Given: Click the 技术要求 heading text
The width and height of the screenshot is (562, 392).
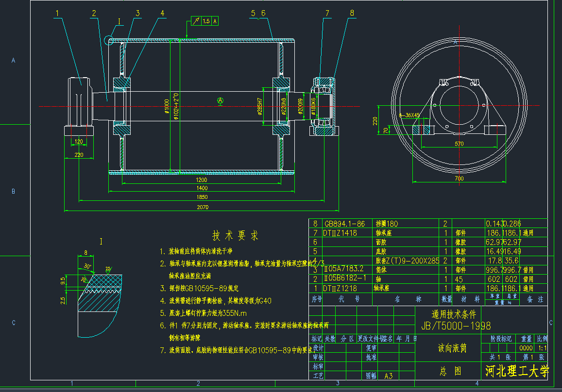Looking at the screenshot, I should 236,236.
